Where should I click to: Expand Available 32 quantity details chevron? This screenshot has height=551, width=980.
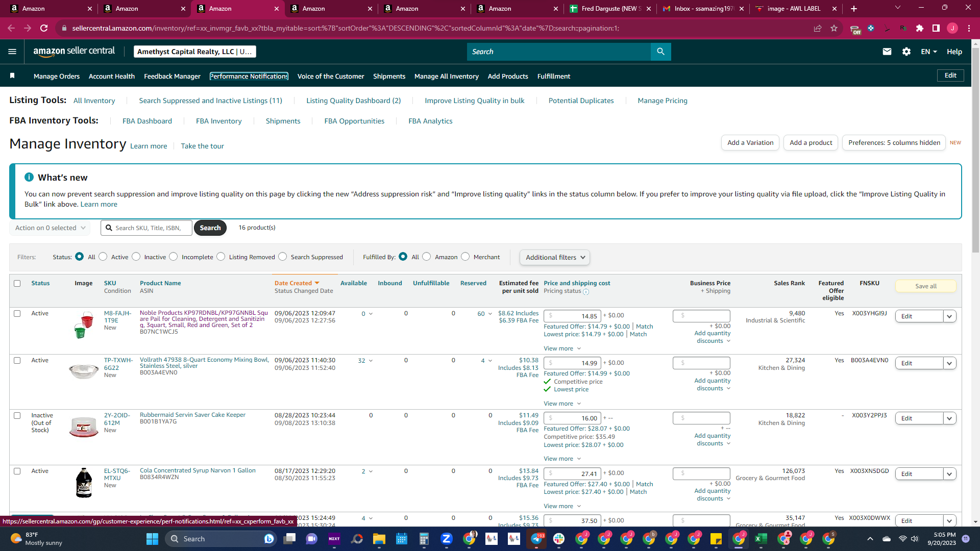coord(371,361)
